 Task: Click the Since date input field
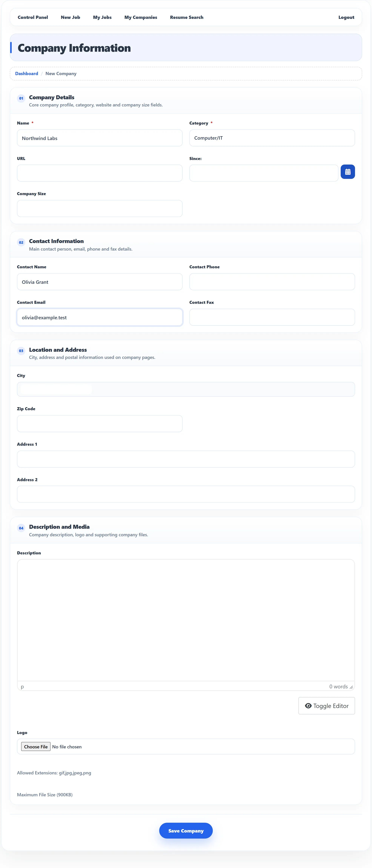(x=264, y=173)
